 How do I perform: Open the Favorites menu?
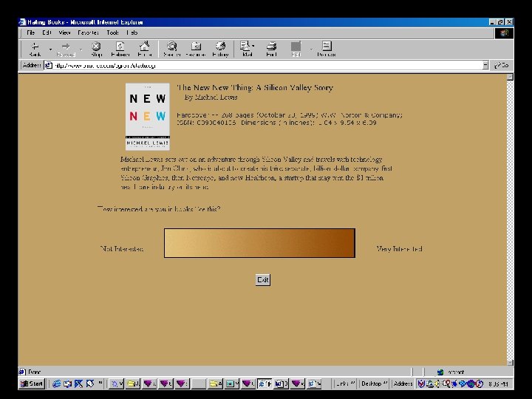[88, 33]
